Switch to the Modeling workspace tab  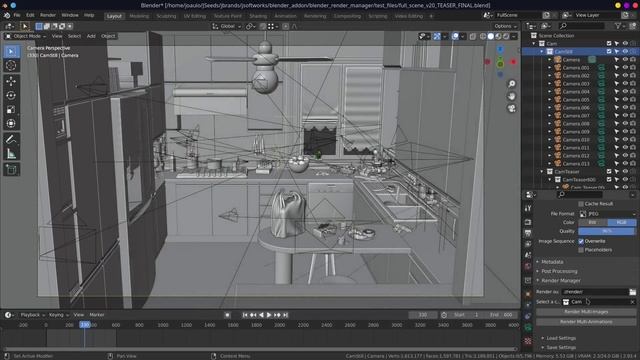click(139, 16)
